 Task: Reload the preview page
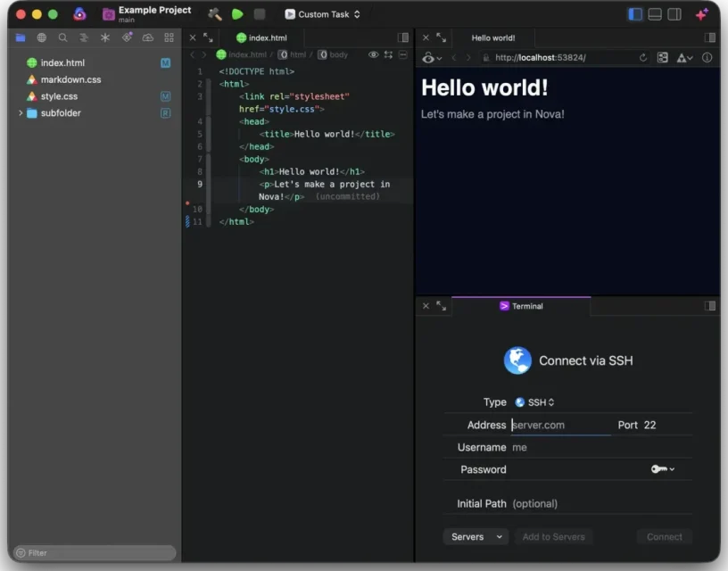[x=643, y=58]
